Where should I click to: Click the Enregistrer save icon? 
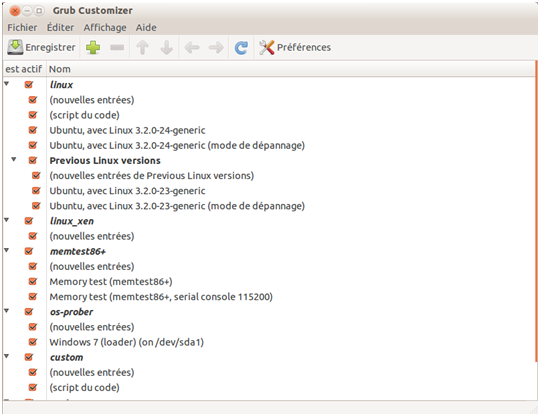[x=15, y=47]
